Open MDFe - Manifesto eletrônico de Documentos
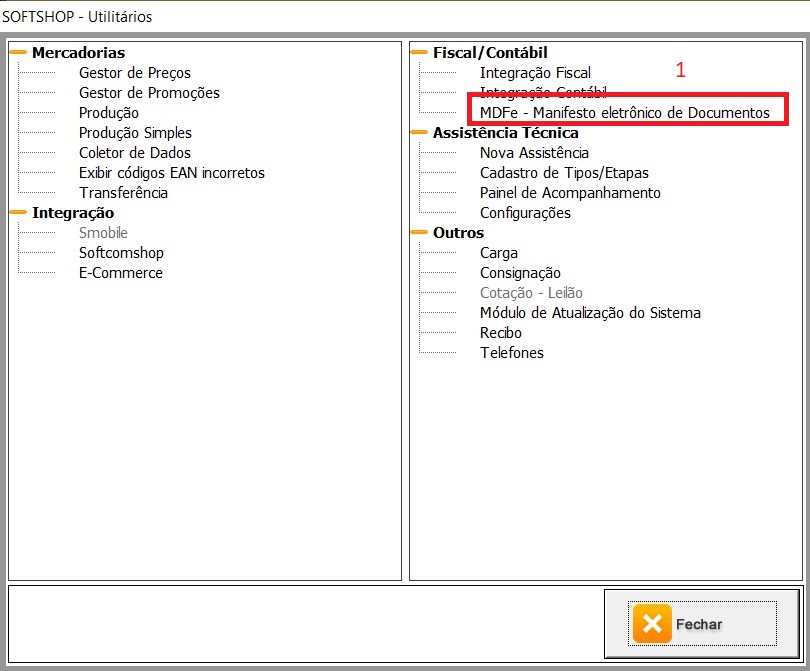810x671 pixels. click(x=625, y=113)
